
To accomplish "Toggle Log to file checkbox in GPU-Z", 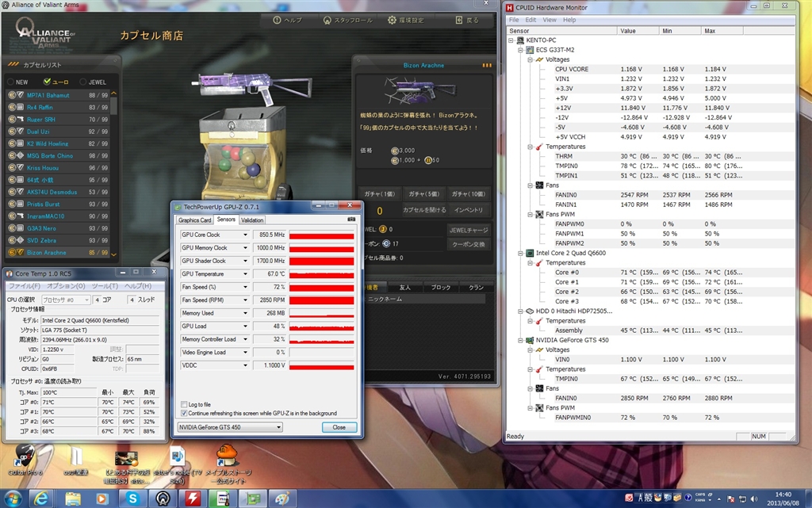I will click(x=184, y=404).
